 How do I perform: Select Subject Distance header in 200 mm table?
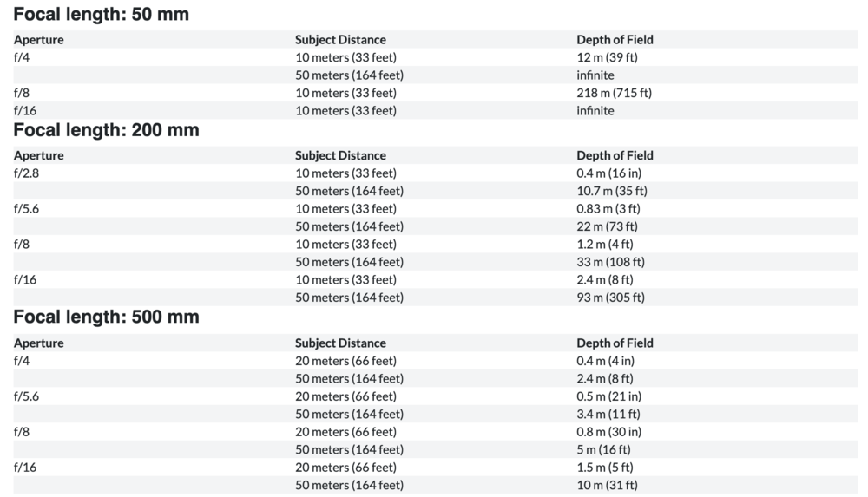tap(340, 155)
